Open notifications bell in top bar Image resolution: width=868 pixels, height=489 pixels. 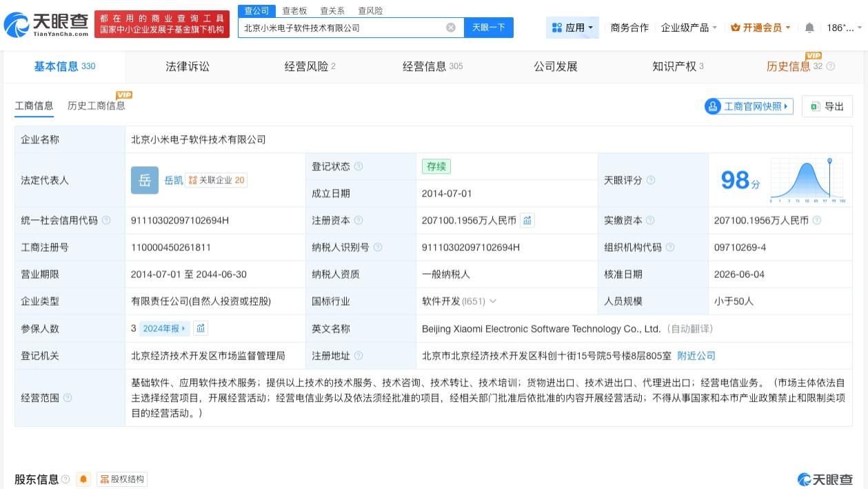coord(809,28)
